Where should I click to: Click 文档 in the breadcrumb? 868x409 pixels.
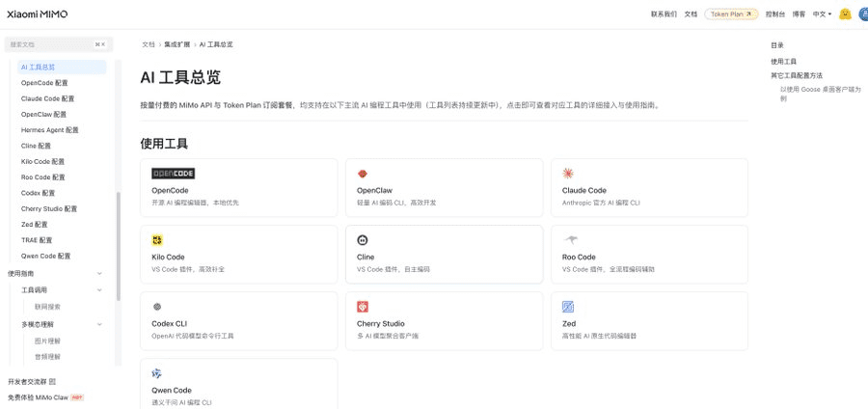pyautogui.click(x=149, y=44)
